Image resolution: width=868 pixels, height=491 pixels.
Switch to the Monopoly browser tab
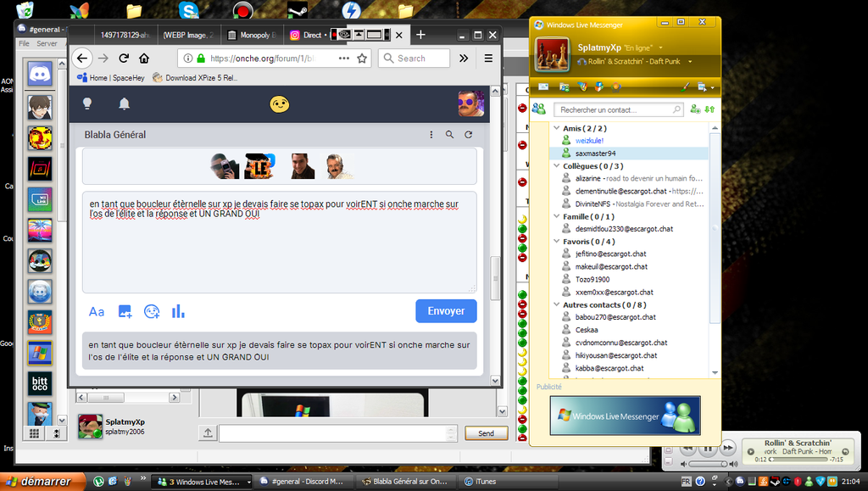252,35
